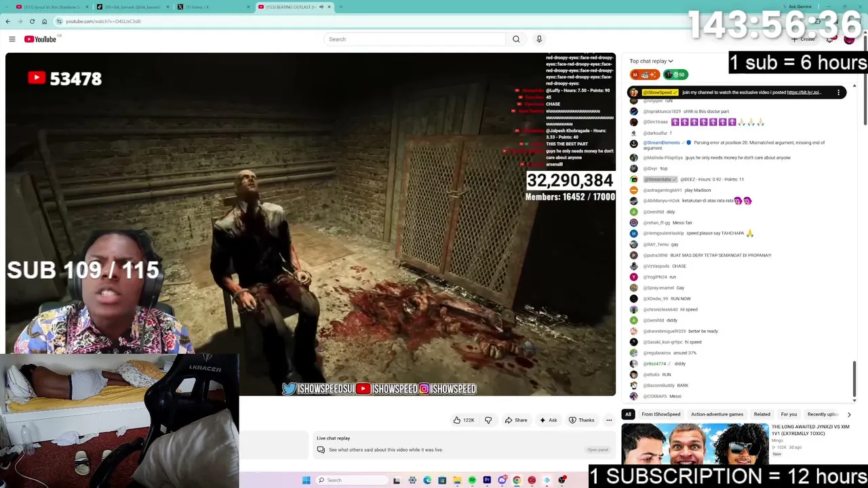Open Discord from the taskbar

tap(502, 481)
